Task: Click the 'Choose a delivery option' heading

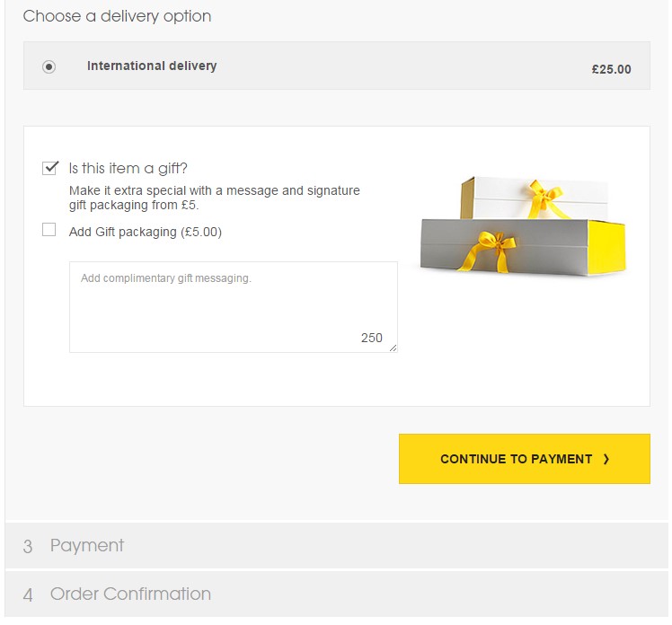Action: pos(117,16)
